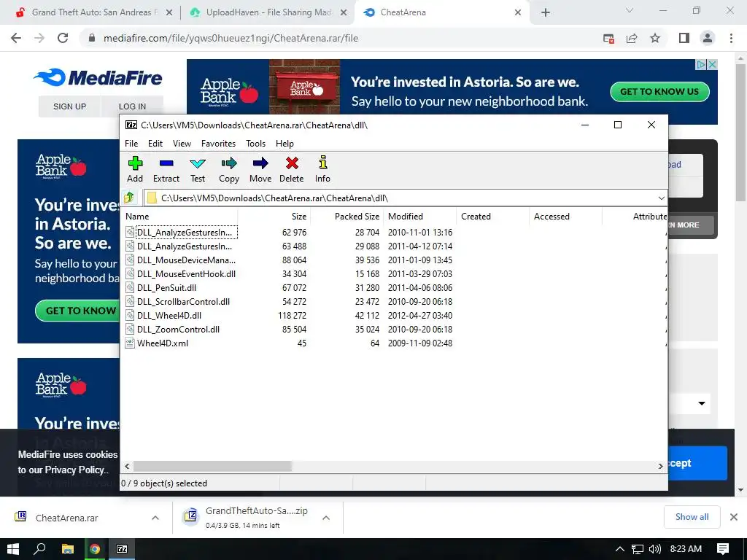Select DLL_ScrollbarControl.dll row
Viewport: 747px width, 560px height.
coord(183,301)
